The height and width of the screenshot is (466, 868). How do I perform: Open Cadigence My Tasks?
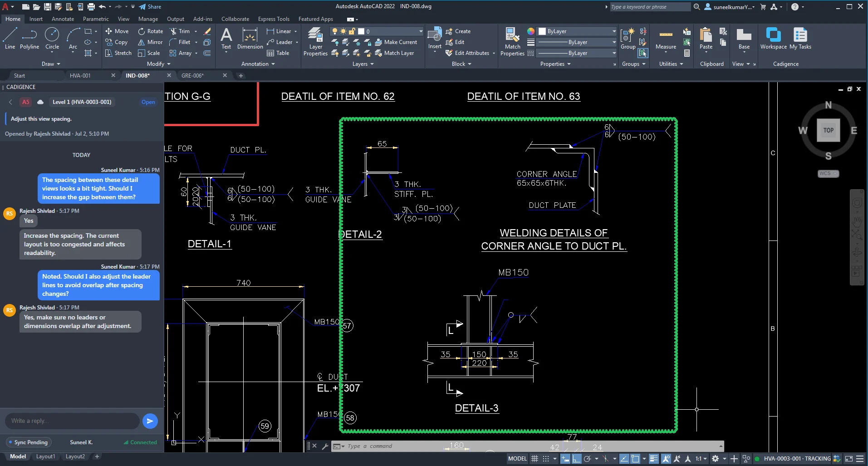[800, 39]
